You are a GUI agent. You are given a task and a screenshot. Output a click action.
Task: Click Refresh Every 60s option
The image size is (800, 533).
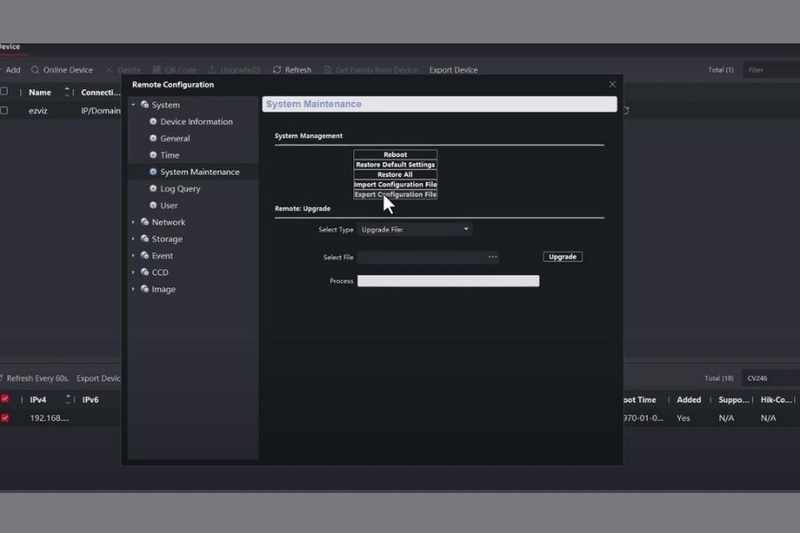(x=37, y=378)
